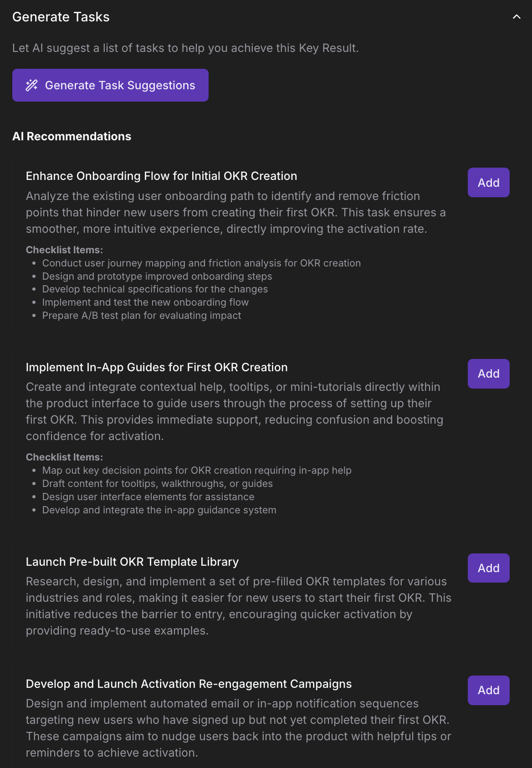Click the AI Recommendations heading
Image resolution: width=532 pixels, height=768 pixels.
point(72,136)
